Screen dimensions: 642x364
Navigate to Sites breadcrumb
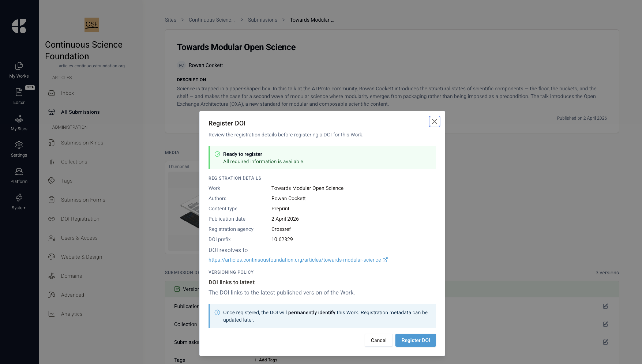click(x=170, y=20)
